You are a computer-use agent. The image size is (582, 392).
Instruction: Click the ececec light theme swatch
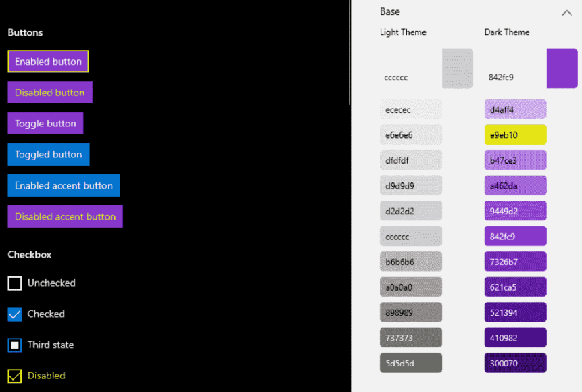click(410, 109)
